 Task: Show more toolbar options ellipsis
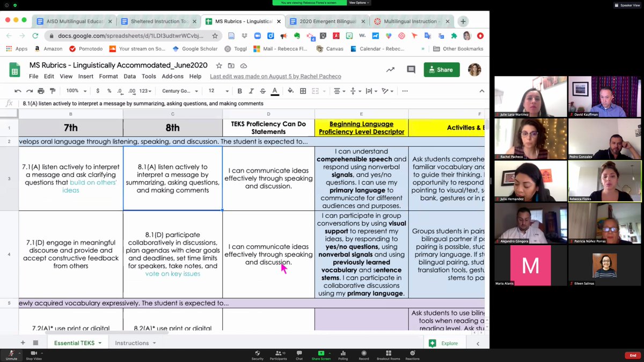[x=405, y=91]
